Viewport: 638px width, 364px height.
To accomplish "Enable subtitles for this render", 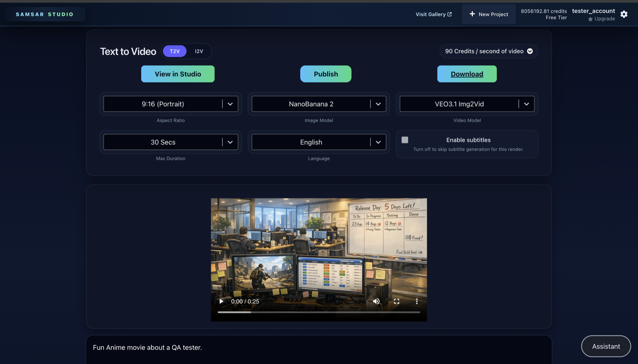I will tap(405, 140).
